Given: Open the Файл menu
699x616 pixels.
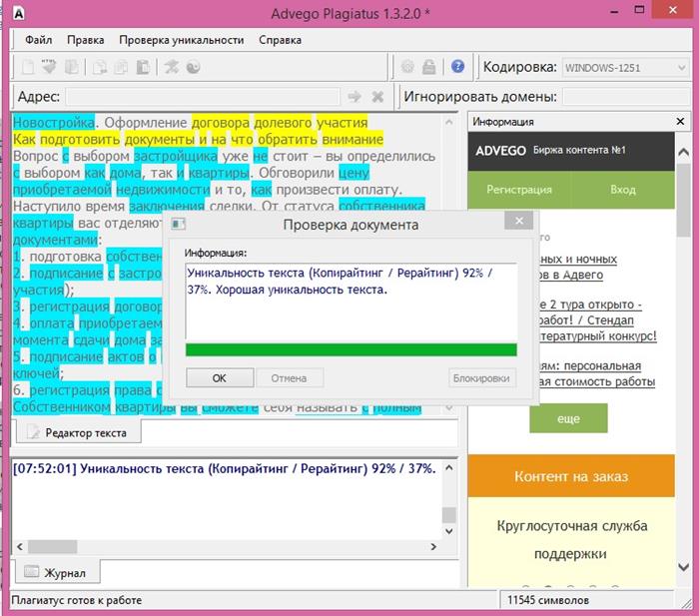Looking at the screenshot, I should click(x=38, y=40).
